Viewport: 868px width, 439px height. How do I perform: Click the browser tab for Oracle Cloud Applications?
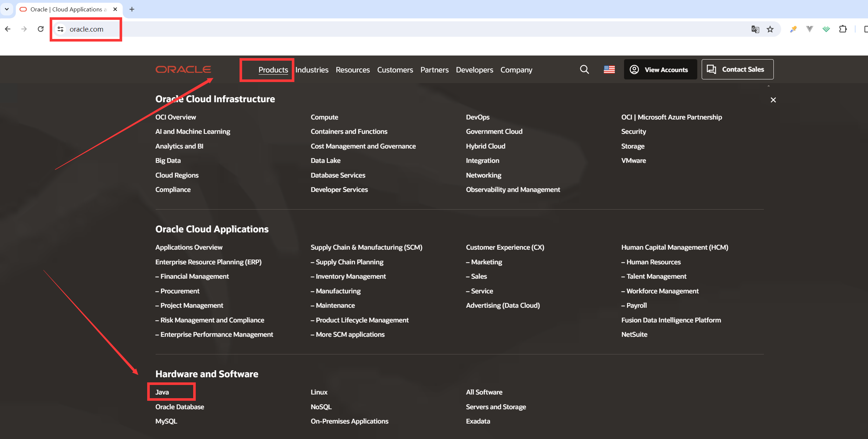point(67,10)
